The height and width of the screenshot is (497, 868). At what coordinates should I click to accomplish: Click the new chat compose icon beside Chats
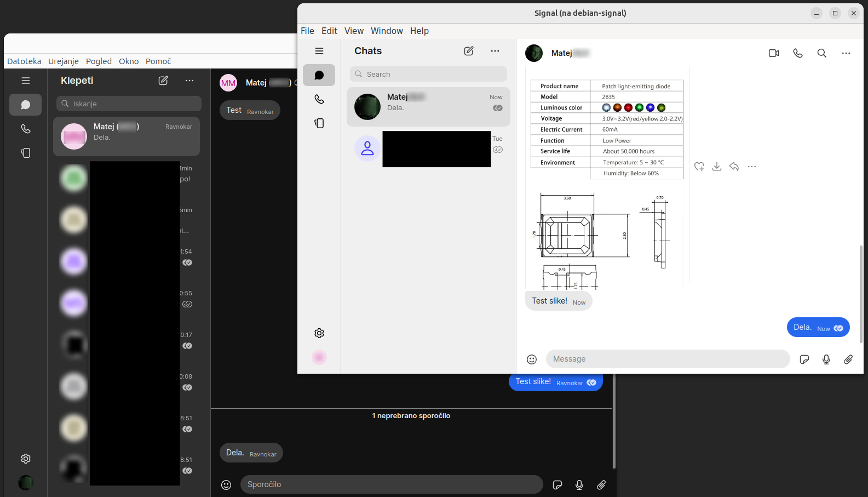click(x=469, y=51)
